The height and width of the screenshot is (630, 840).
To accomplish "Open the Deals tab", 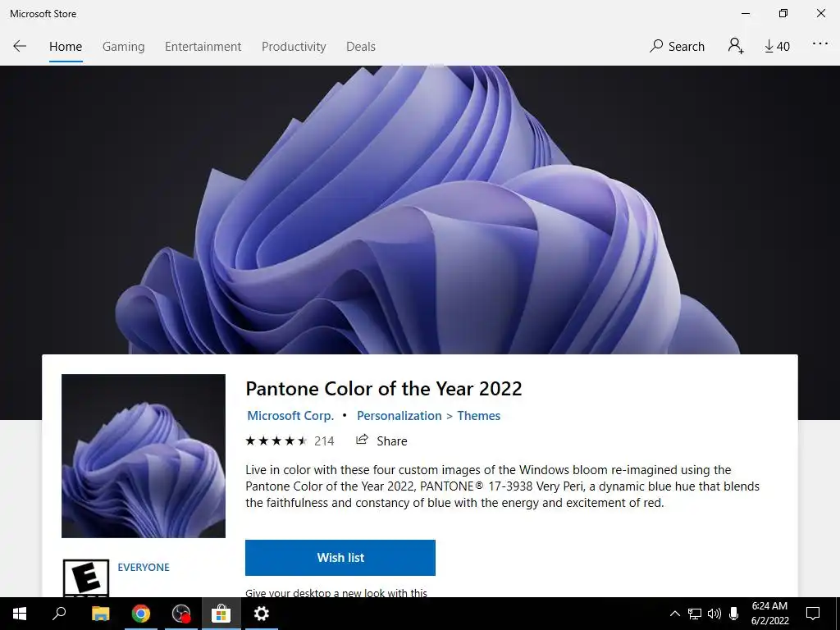I will [361, 47].
